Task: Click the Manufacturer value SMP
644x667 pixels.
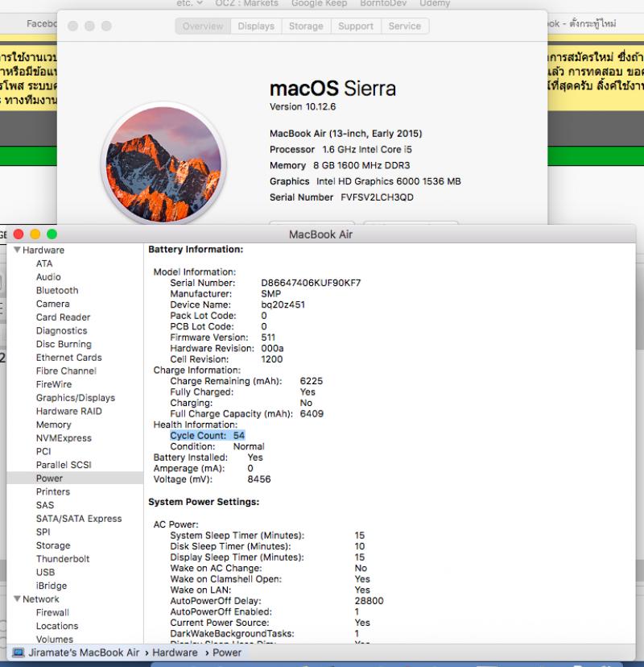Action: click(270, 294)
